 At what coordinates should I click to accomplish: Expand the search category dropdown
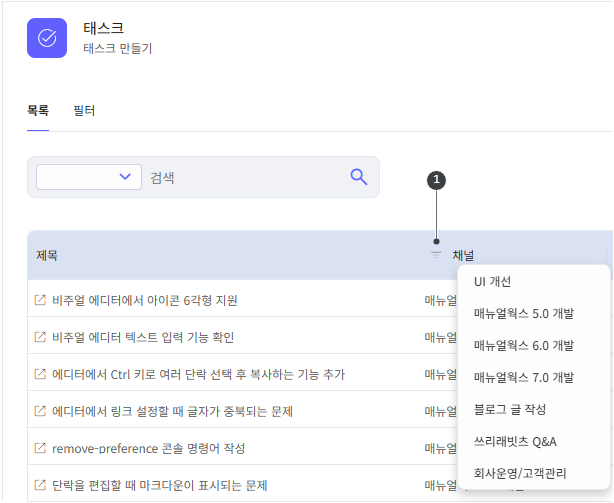click(x=88, y=177)
